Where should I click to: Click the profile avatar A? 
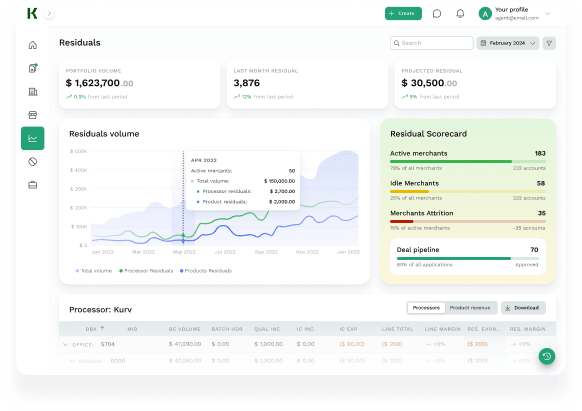485,14
